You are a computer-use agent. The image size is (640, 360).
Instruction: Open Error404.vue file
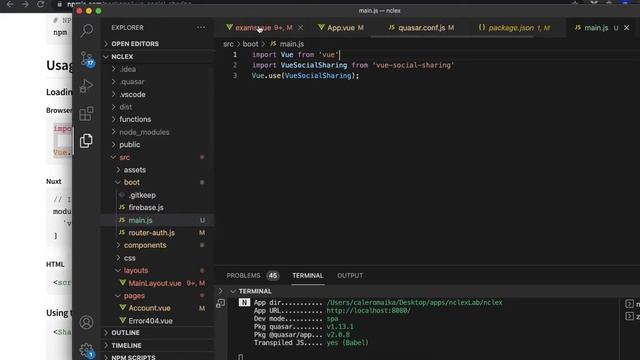158,321
